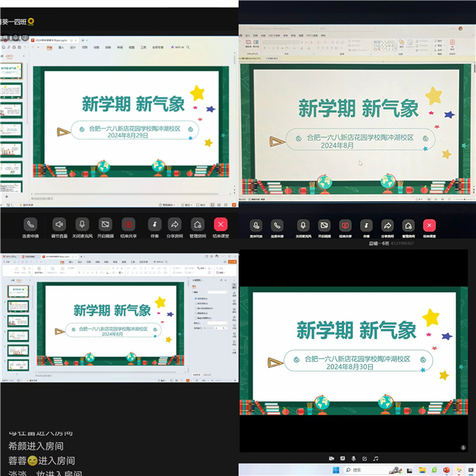Click transparency percent field in bottom-left panel
This screenshot has height=476, width=476.
(x=219, y=328)
